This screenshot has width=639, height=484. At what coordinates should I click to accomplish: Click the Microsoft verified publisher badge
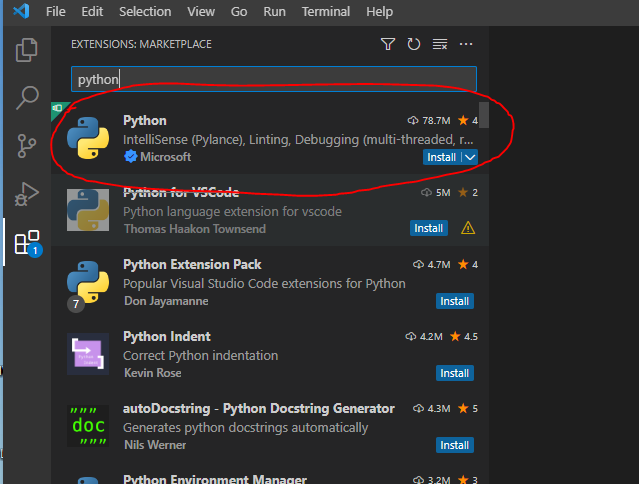pos(130,156)
